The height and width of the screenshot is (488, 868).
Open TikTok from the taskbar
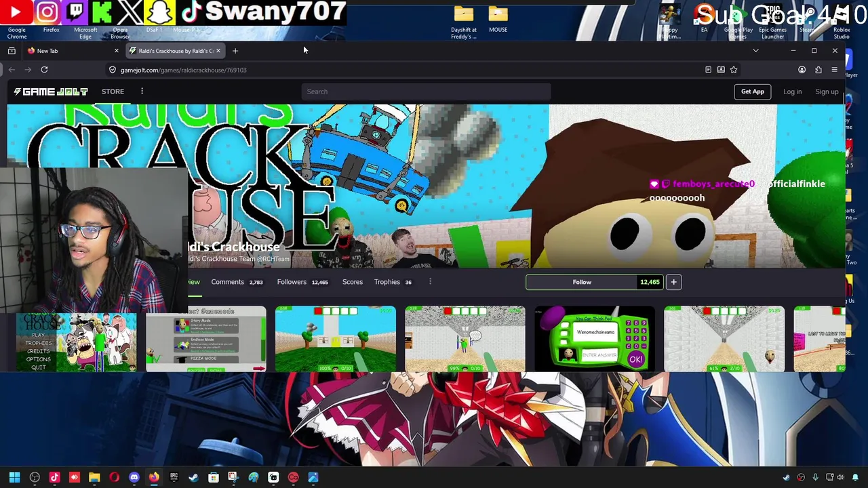[x=54, y=477]
